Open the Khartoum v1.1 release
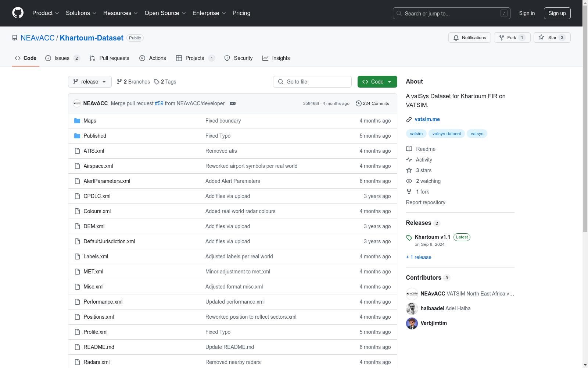This screenshot has width=588, height=368. coord(433,237)
